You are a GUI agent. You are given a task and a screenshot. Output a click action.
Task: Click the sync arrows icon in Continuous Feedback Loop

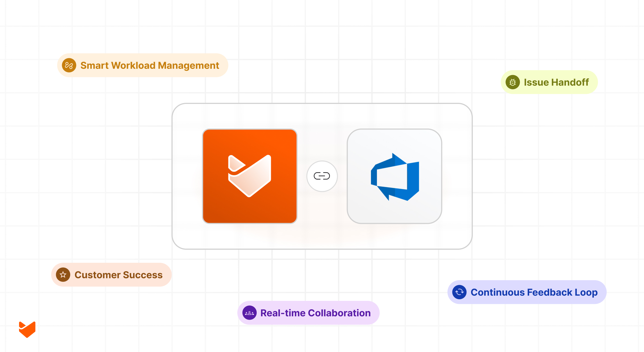coord(459,292)
